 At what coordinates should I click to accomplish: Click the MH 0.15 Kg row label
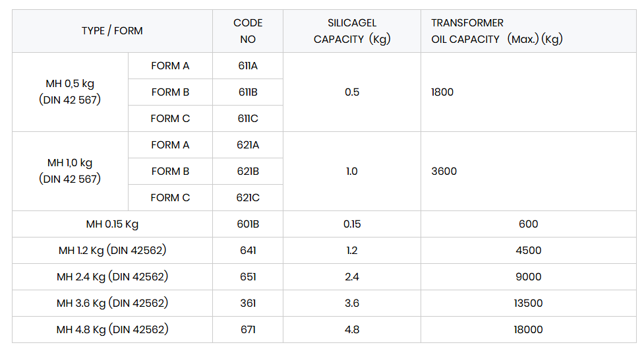112,224
